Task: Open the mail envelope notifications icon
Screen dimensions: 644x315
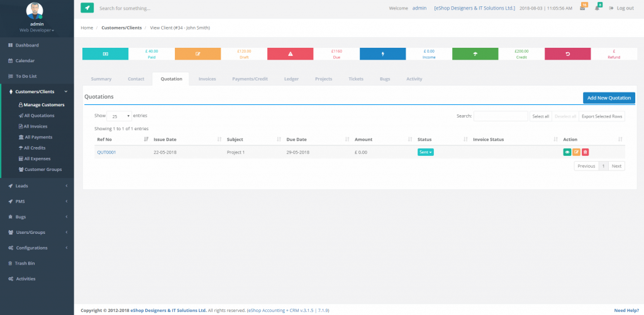Action: click(582, 8)
